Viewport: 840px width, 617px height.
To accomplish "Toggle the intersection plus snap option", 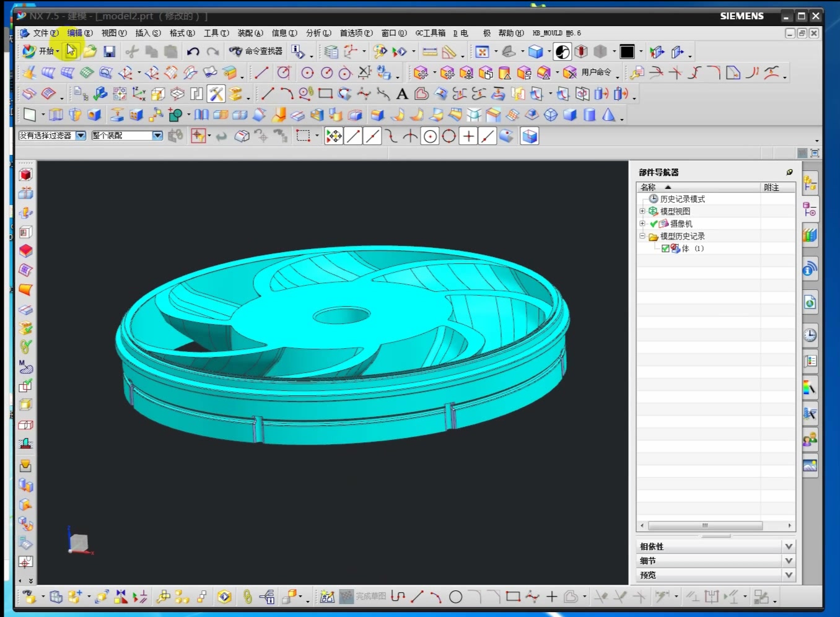I will click(468, 136).
